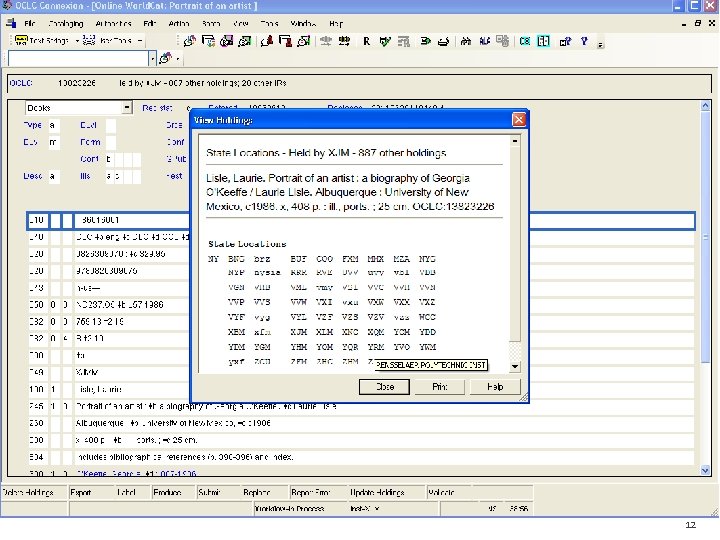
Task: Close the View Holdings dialog with X
Action: [x=519, y=120]
